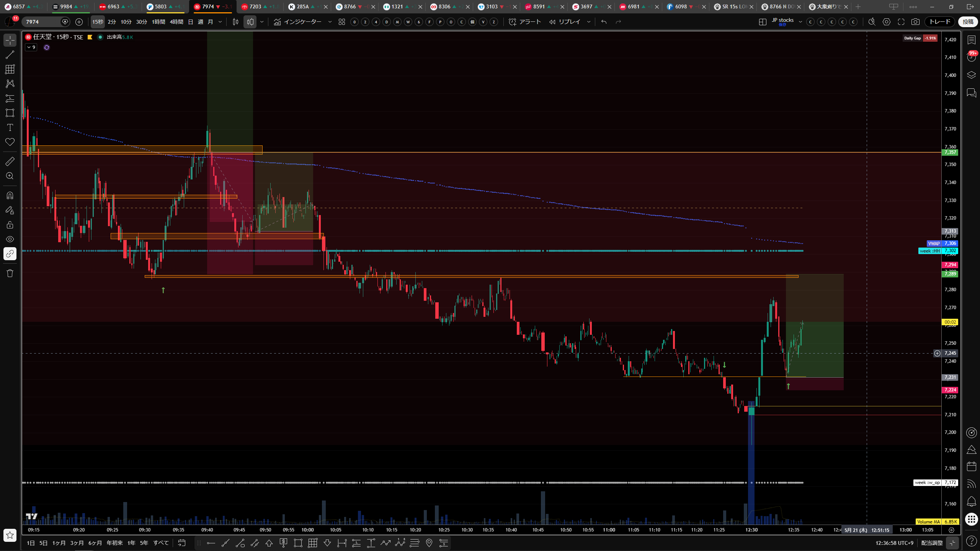Start bar リプレイ mode

click(565, 22)
